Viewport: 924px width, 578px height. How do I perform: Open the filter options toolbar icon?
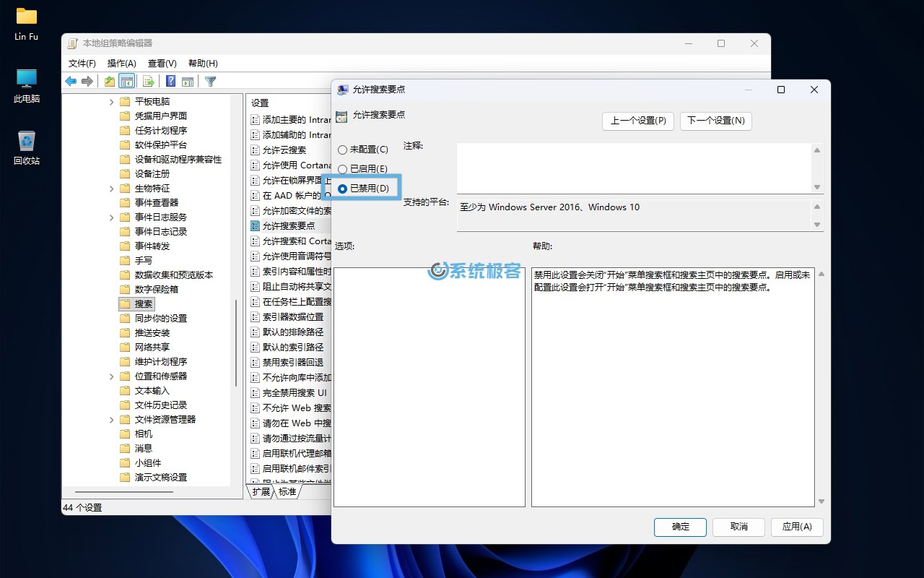pyautogui.click(x=209, y=81)
